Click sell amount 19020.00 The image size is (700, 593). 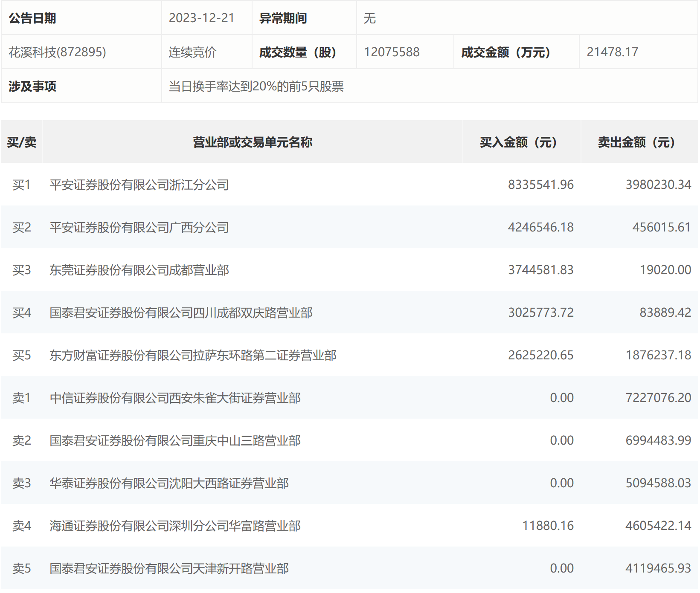665,270
